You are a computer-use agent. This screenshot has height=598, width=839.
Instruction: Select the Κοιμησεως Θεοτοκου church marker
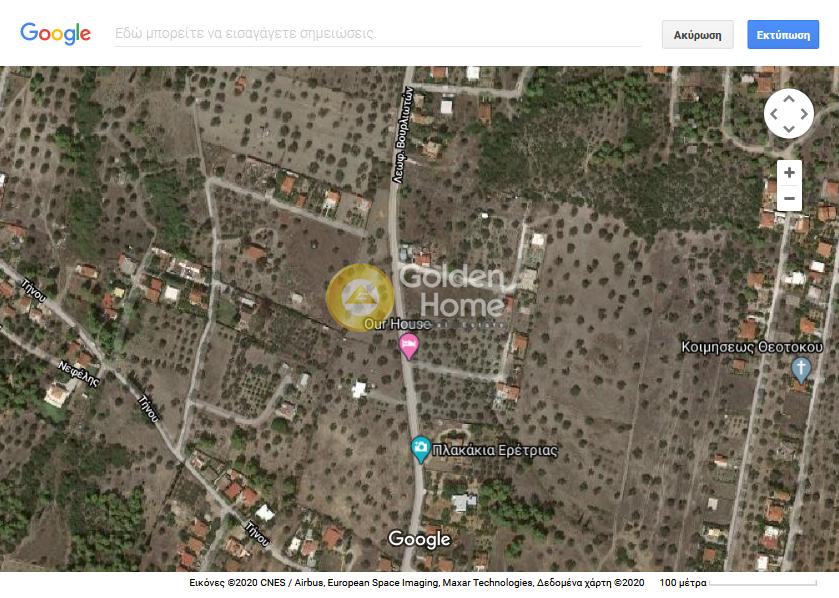point(800,370)
